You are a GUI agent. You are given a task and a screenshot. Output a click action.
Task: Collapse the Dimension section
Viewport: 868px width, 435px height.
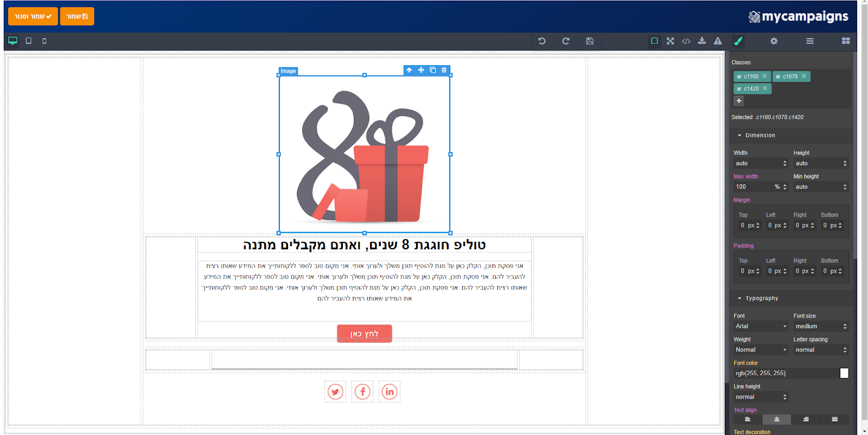click(791, 135)
